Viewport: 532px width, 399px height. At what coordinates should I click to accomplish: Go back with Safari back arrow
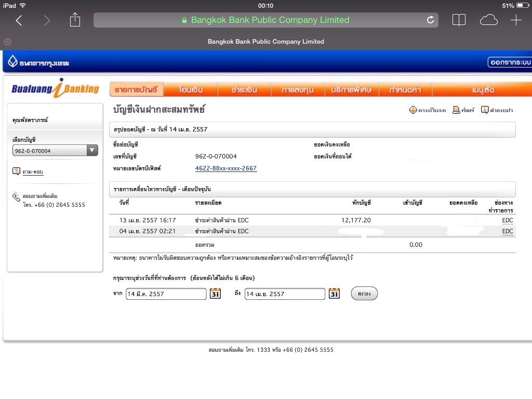click(x=19, y=20)
